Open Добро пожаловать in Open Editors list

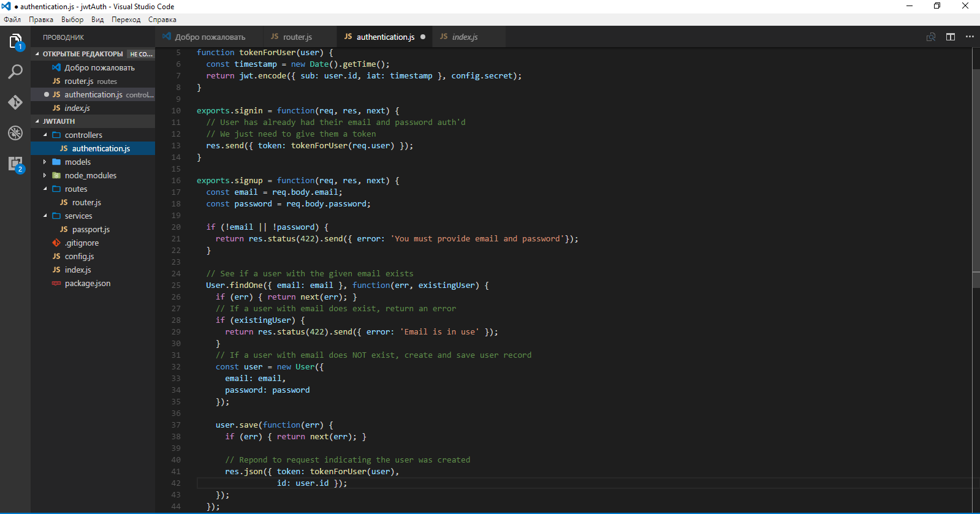[93, 67]
